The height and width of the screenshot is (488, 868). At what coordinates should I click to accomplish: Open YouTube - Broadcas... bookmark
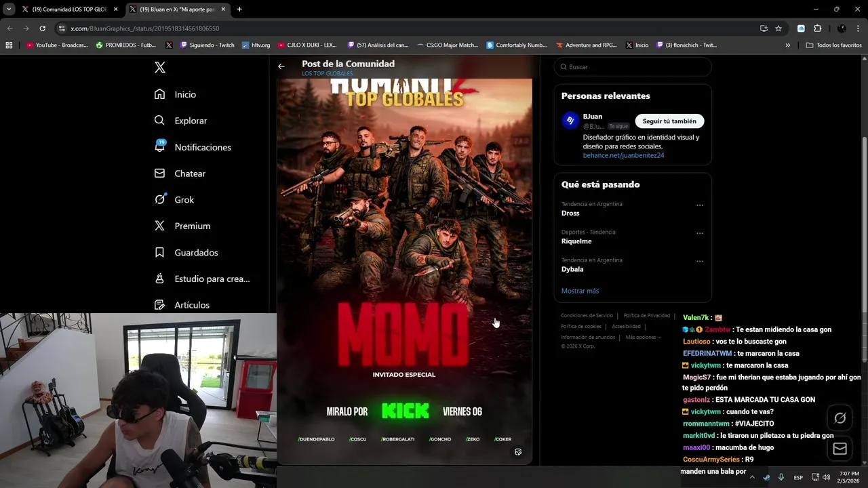pyautogui.click(x=57, y=45)
